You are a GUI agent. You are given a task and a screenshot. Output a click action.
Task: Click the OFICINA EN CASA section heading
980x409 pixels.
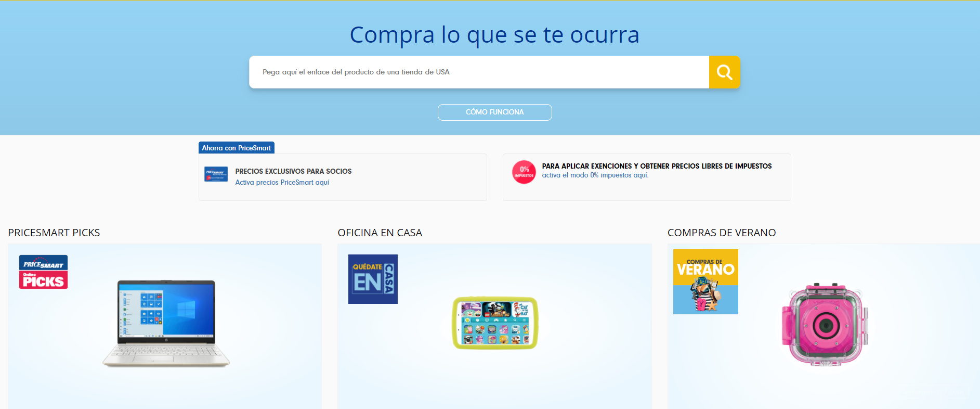[x=380, y=233]
